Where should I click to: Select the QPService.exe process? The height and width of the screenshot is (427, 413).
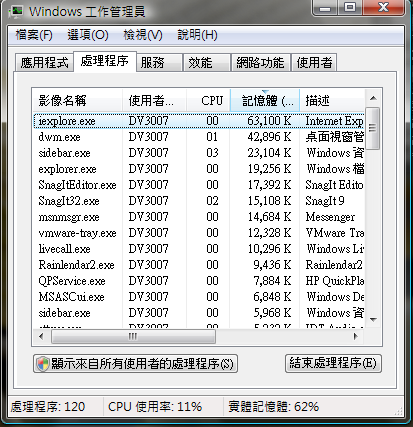point(199,281)
